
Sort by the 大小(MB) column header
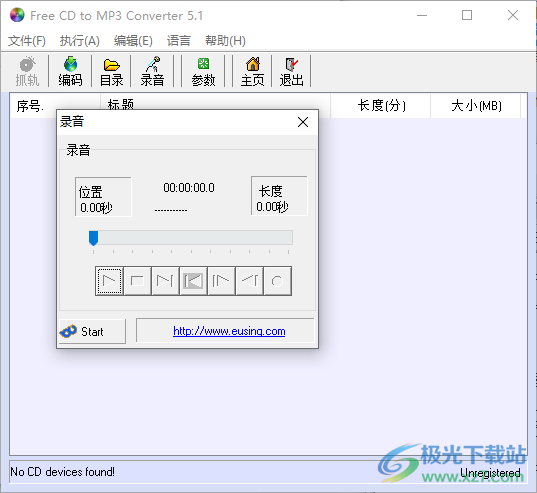pyautogui.click(x=476, y=105)
